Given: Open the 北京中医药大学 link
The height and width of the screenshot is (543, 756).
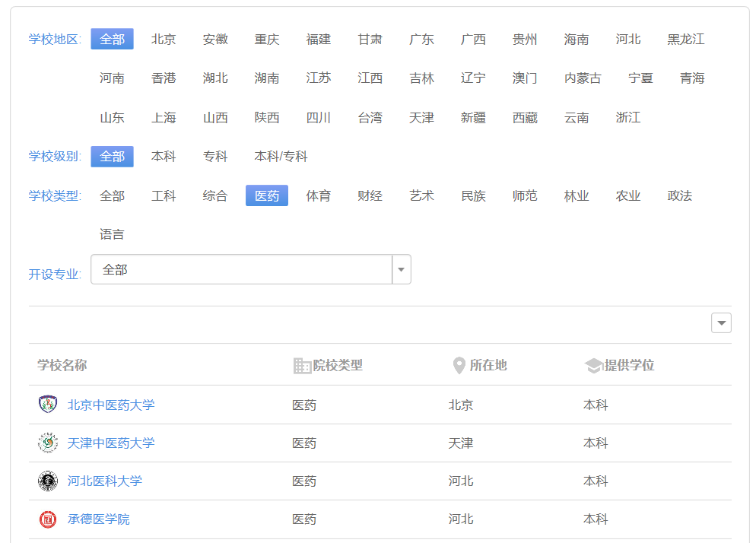Looking at the screenshot, I should tap(111, 405).
